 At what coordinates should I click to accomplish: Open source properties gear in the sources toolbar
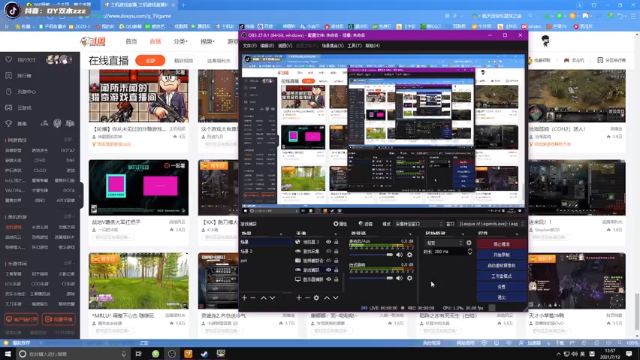(x=316, y=298)
